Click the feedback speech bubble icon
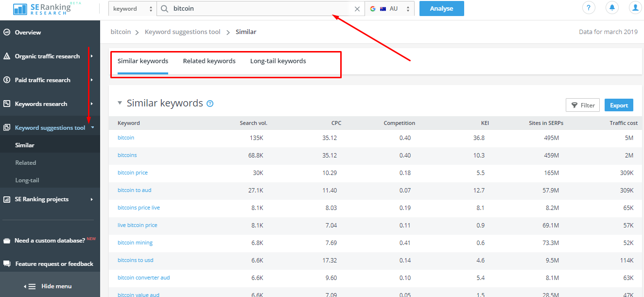Image resolution: width=644 pixels, height=297 pixels. pyautogui.click(x=7, y=264)
